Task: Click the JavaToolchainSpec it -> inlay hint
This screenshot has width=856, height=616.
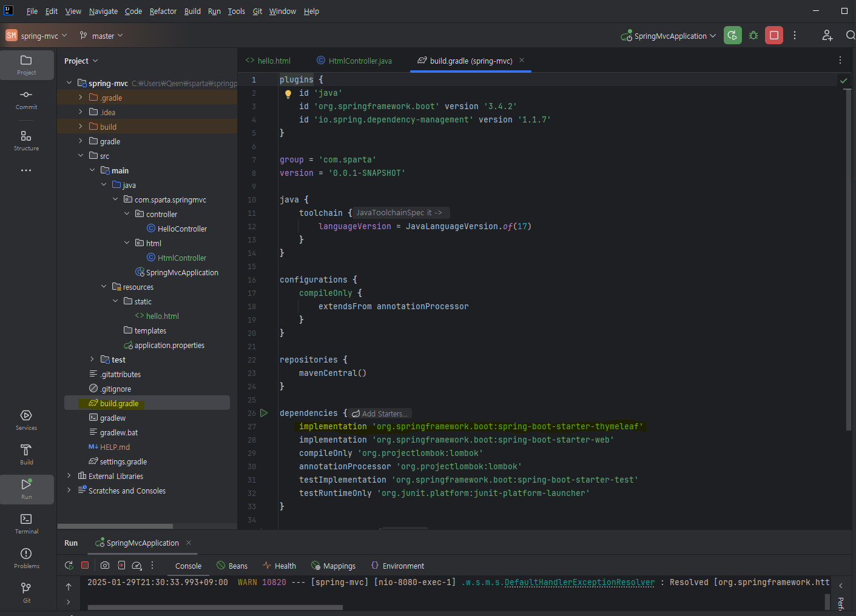Action: 402,213
